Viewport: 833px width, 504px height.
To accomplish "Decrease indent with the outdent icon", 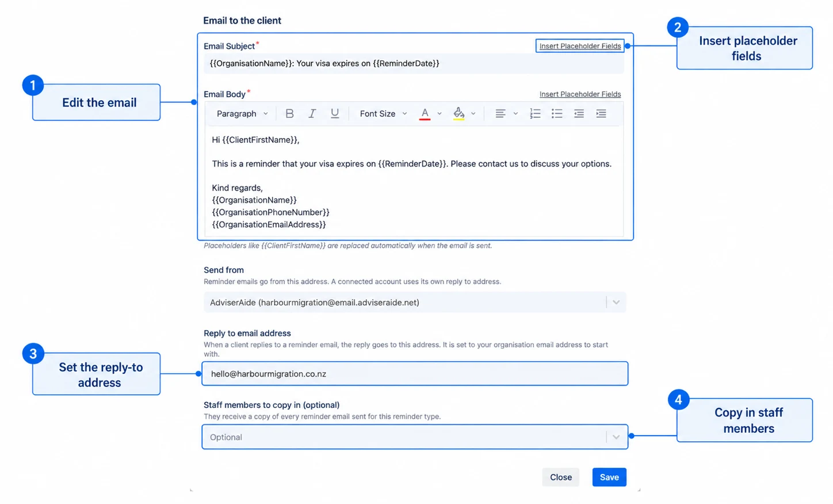I will pos(579,114).
